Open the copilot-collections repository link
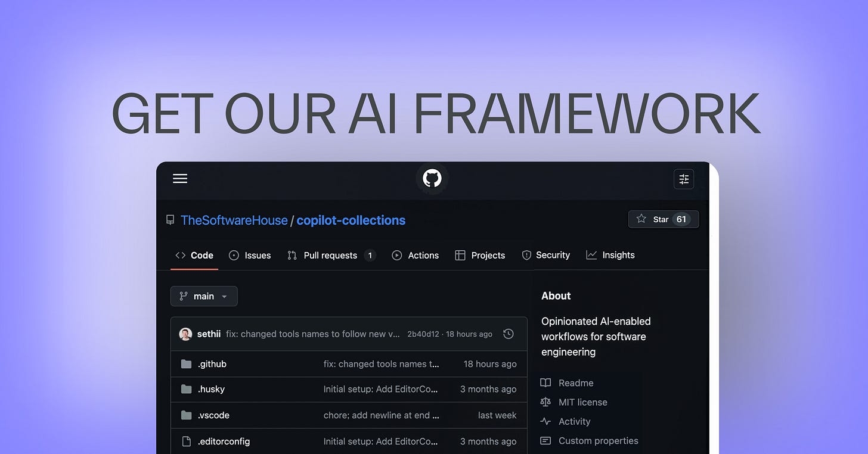The width and height of the screenshot is (868, 454). [351, 220]
